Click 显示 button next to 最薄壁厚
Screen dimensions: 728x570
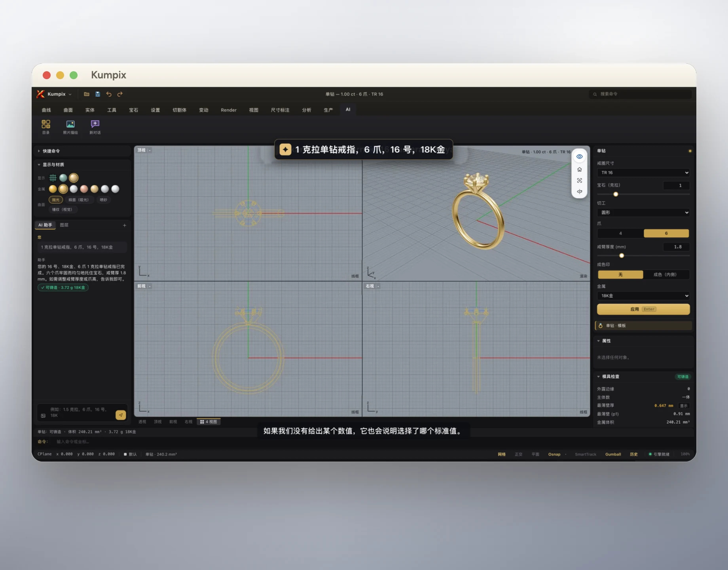click(684, 406)
